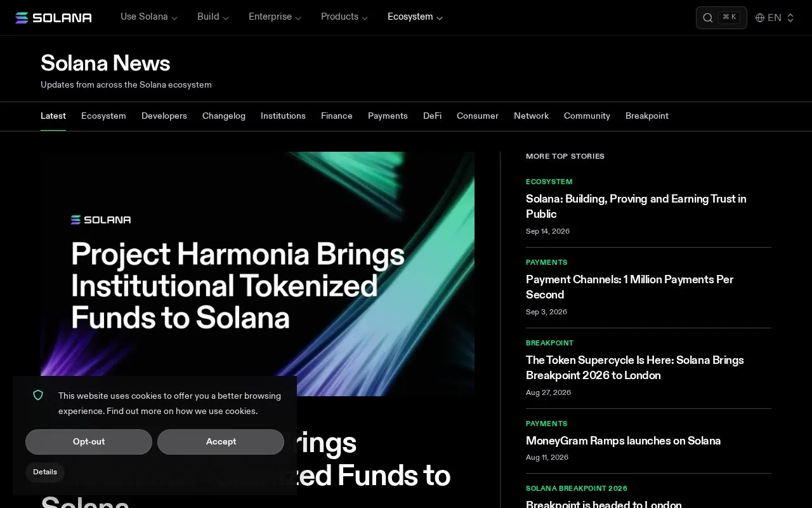The width and height of the screenshot is (812, 508).
Task: Click the Opt-out cookie button
Action: (x=89, y=442)
